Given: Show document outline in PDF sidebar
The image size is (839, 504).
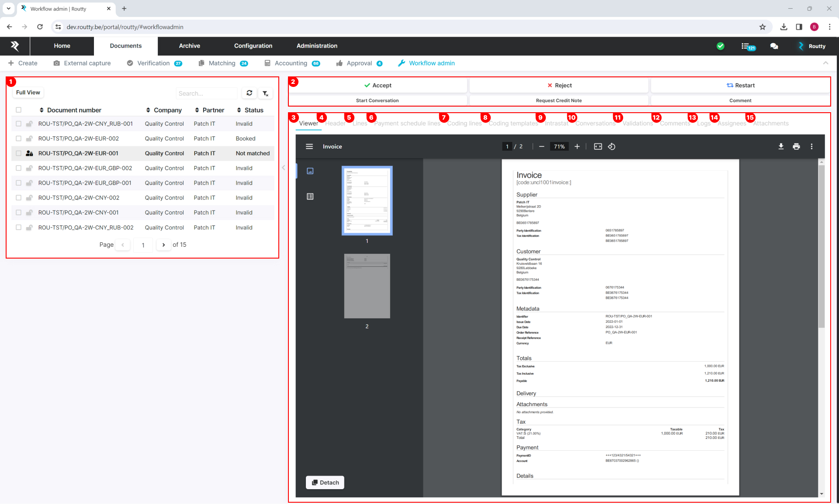Looking at the screenshot, I should coord(310,197).
